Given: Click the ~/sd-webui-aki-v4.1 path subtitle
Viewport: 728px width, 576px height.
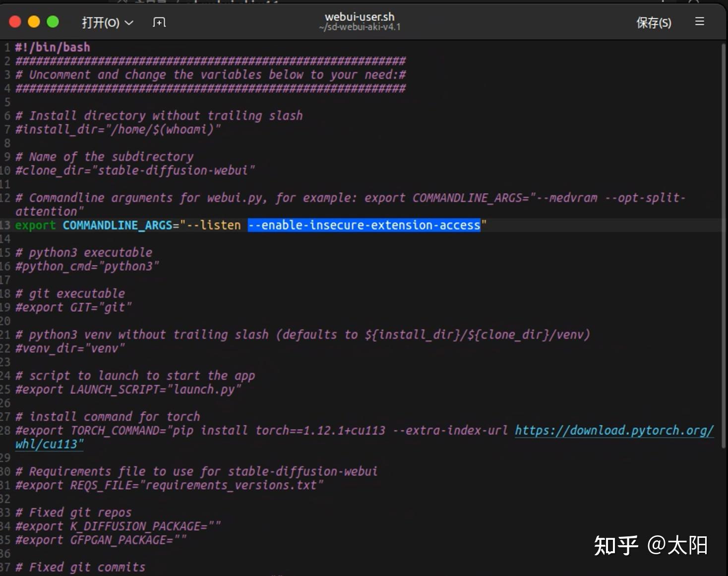Looking at the screenshot, I should (x=359, y=27).
